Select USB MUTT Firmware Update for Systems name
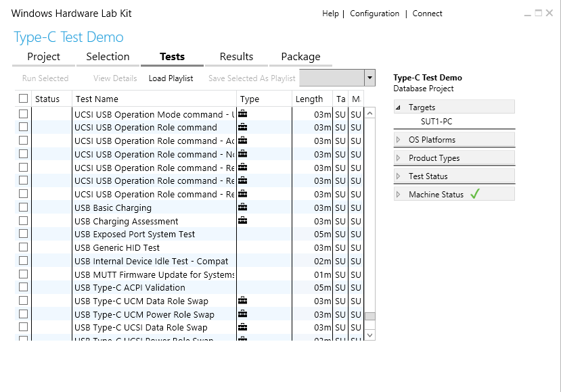561x392 pixels. [154, 274]
